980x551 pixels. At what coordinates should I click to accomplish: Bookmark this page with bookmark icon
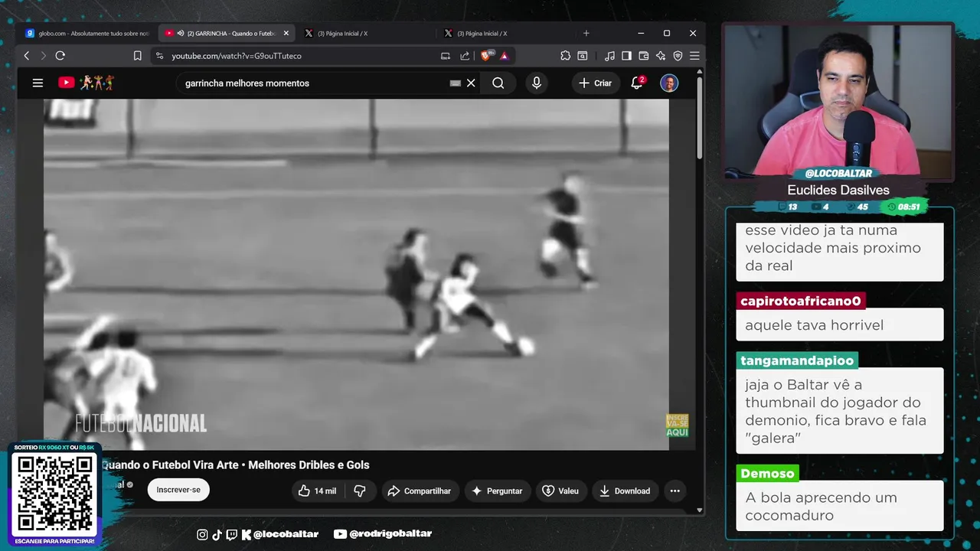pos(138,56)
